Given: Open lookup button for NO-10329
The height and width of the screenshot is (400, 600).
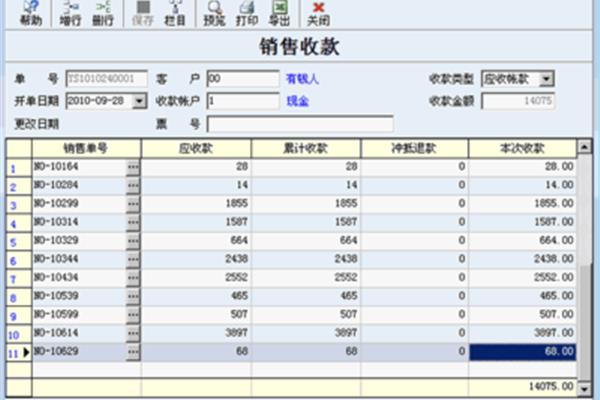Looking at the screenshot, I should click(x=133, y=241).
